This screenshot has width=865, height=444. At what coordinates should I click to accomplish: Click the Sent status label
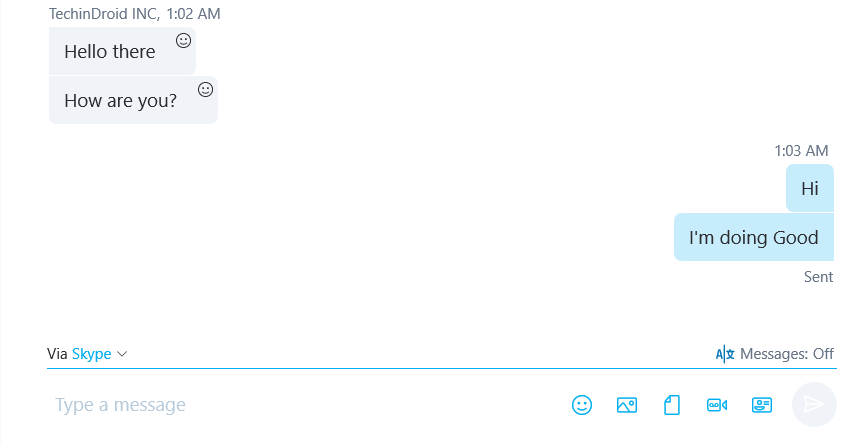pos(818,276)
